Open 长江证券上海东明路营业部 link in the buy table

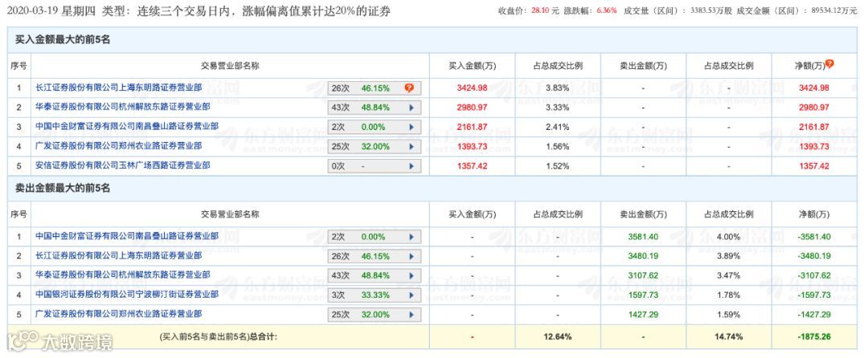pos(118,87)
